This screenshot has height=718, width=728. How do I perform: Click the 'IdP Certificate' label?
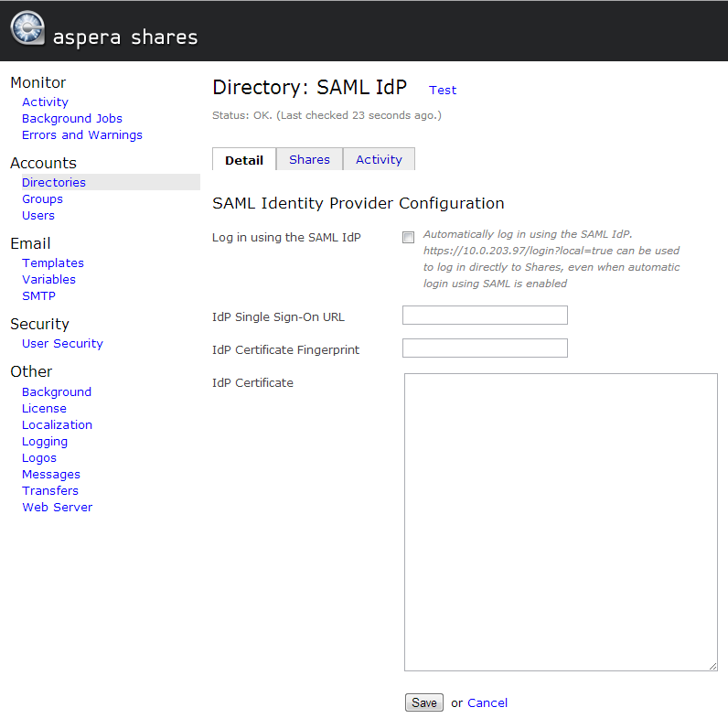252,382
